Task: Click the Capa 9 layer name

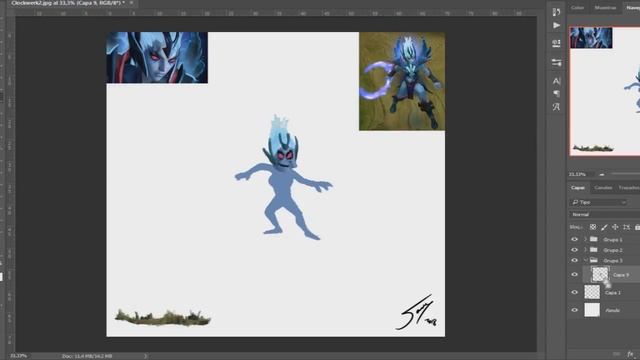Action: (621, 275)
